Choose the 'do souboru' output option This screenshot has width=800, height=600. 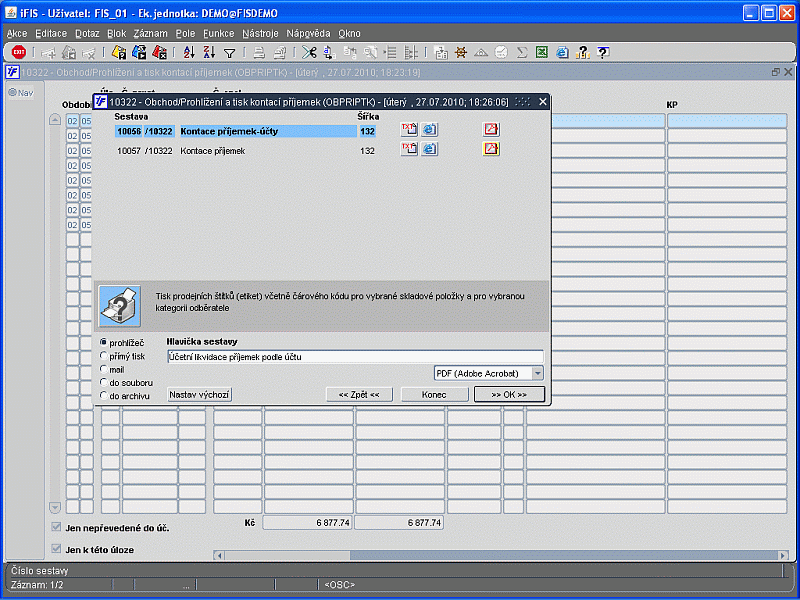tap(104, 382)
